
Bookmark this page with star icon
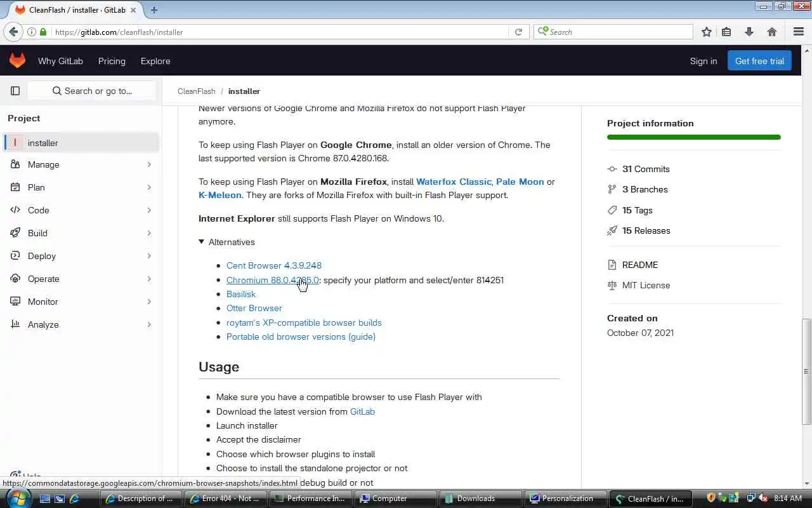(707, 32)
